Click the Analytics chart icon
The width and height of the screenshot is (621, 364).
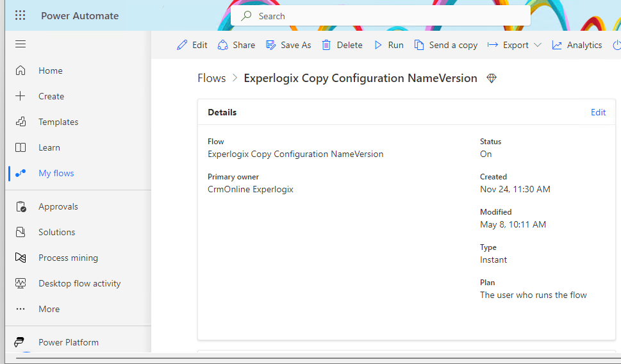(557, 45)
